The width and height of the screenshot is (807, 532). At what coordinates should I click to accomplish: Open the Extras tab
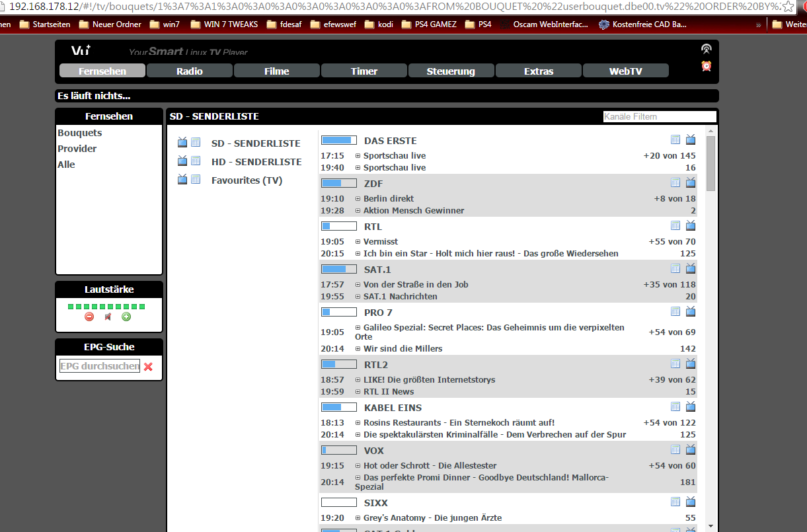coord(539,71)
